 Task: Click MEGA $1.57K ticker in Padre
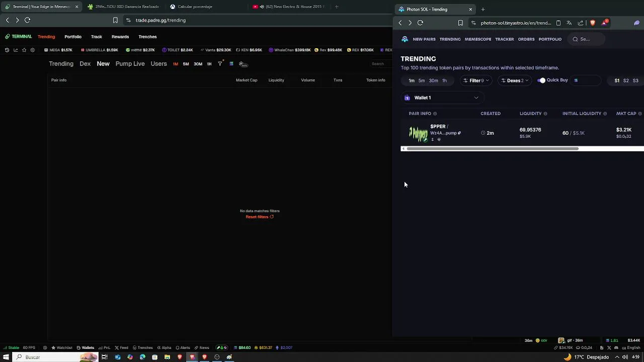[x=58, y=50]
